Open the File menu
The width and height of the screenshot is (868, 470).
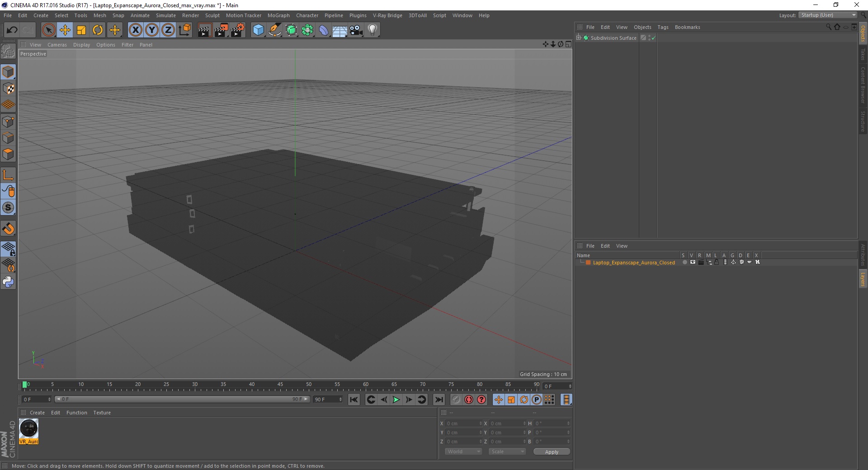8,15
